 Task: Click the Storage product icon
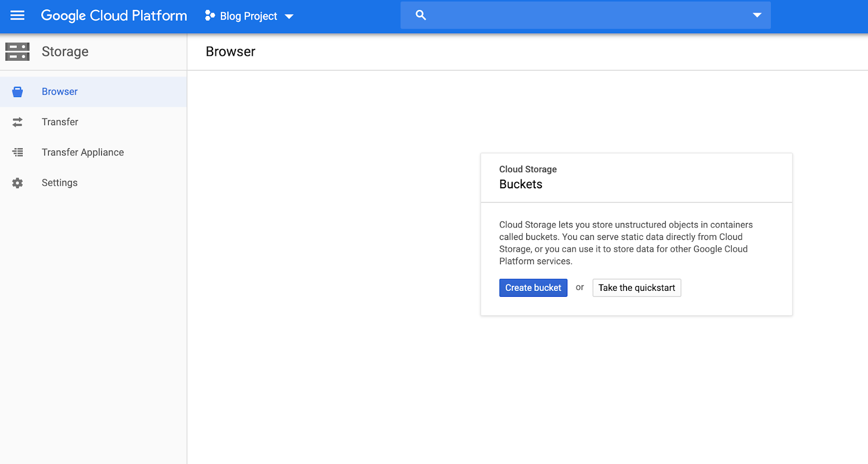(x=17, y=52)
